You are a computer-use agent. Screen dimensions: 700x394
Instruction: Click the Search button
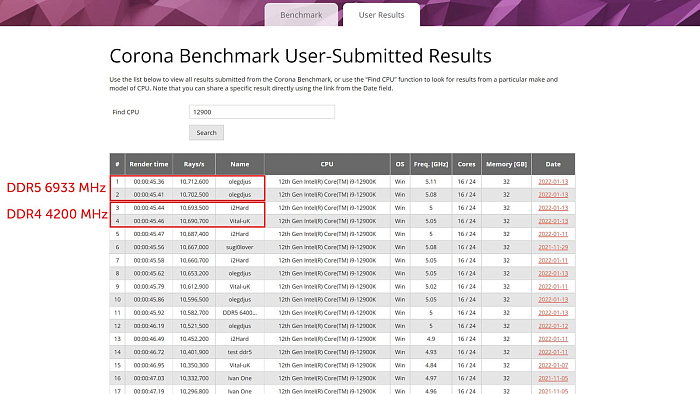(206, 133)
